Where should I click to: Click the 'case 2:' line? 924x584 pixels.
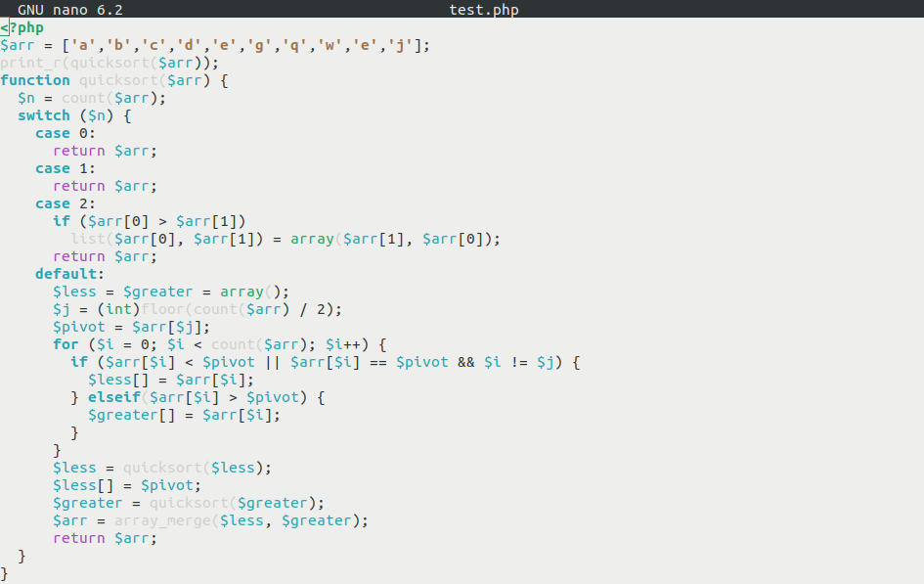pos(66,204)
